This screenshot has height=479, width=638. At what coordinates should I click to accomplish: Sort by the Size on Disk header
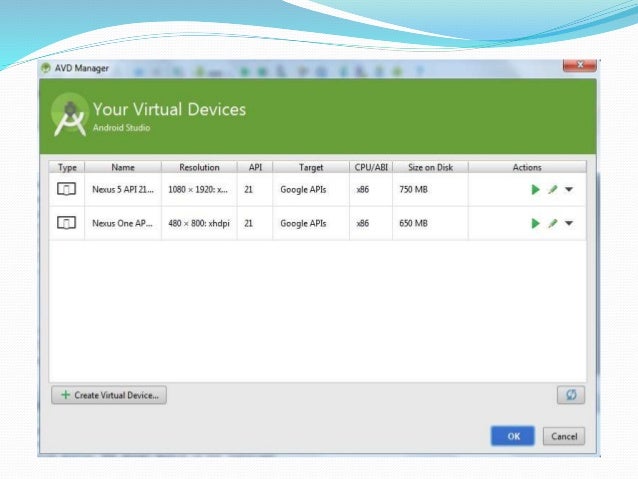pyautogui.click(x=430, y=167)
